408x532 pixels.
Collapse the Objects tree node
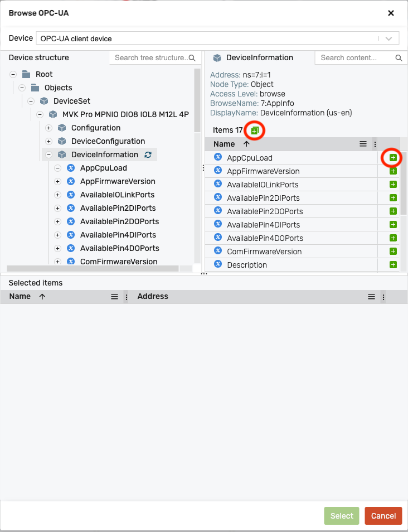pyautogui.click(x=22, y=88)
